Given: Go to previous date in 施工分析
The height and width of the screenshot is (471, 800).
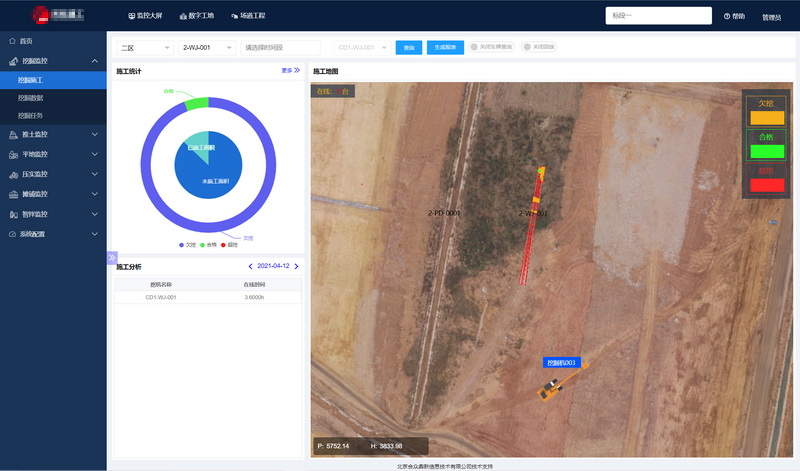Looking at the screenshot, I should [250, 266].
